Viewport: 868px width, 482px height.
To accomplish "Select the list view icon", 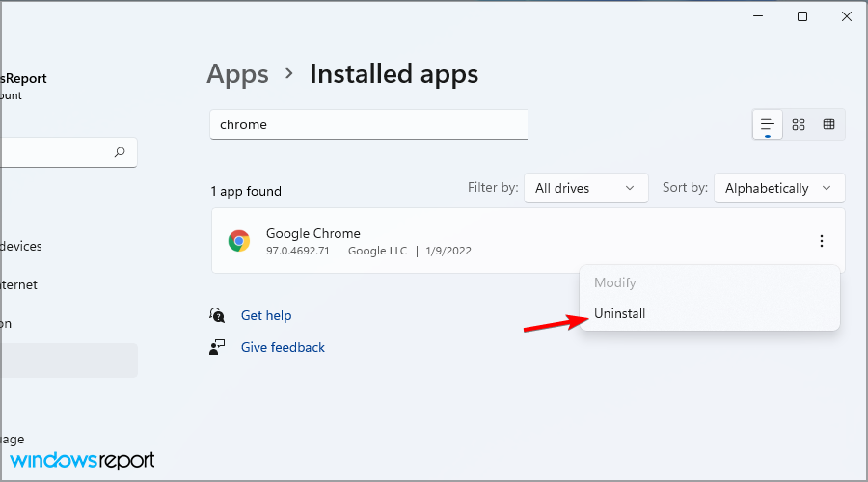I will click(x=768, y=124).
